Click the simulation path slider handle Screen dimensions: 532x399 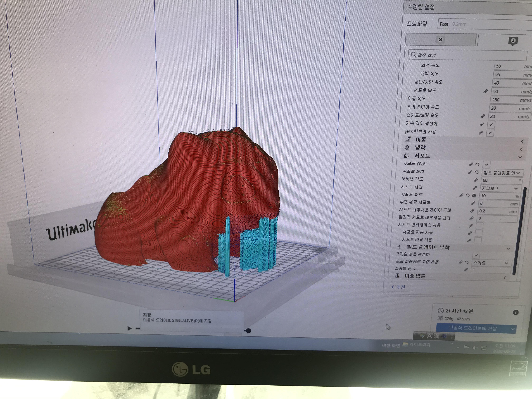[248, 331]
